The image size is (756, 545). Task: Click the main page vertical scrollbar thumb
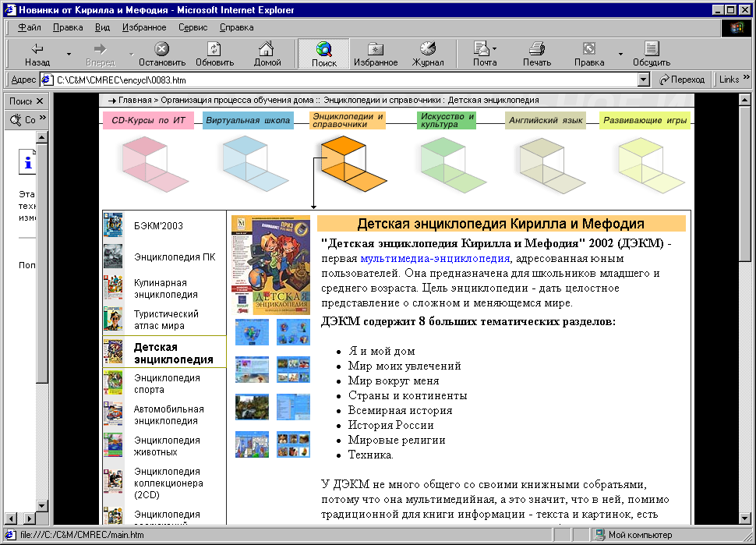coord(744,183)
